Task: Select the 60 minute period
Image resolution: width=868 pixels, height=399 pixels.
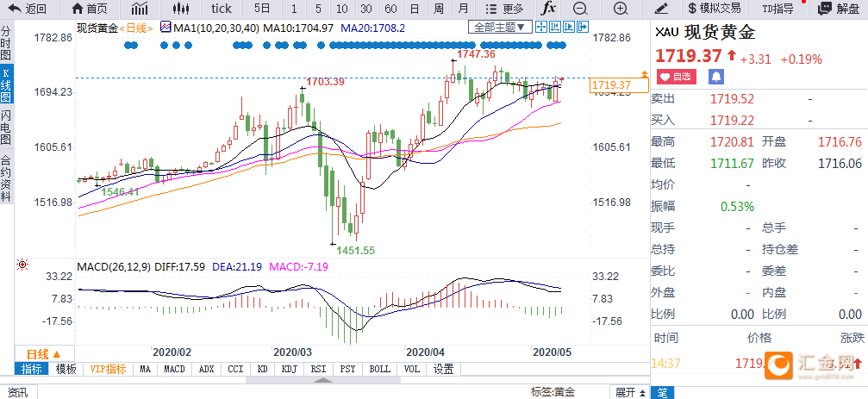Action: point(390,9)
